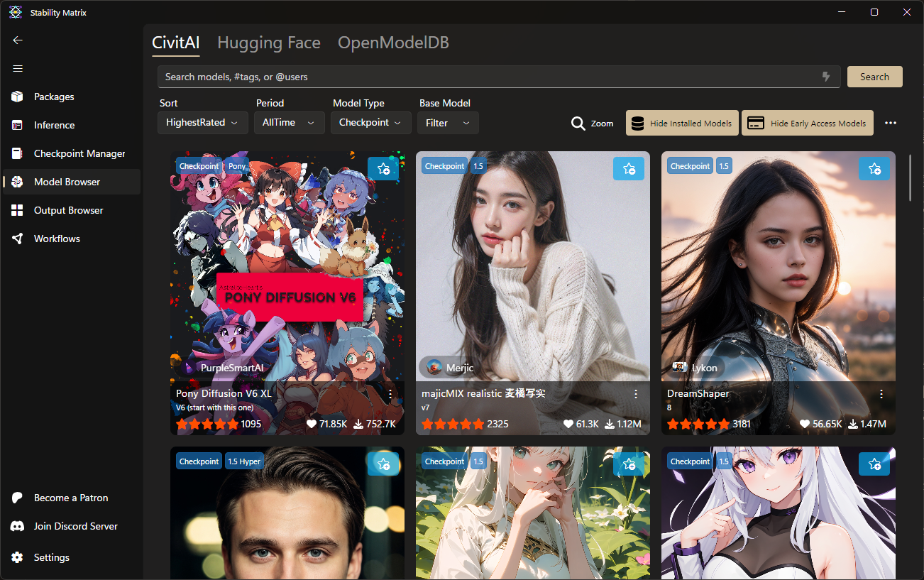The image size is (924, 580).
Task: Click the lightning icon in the search box
Action: [826, 77]
